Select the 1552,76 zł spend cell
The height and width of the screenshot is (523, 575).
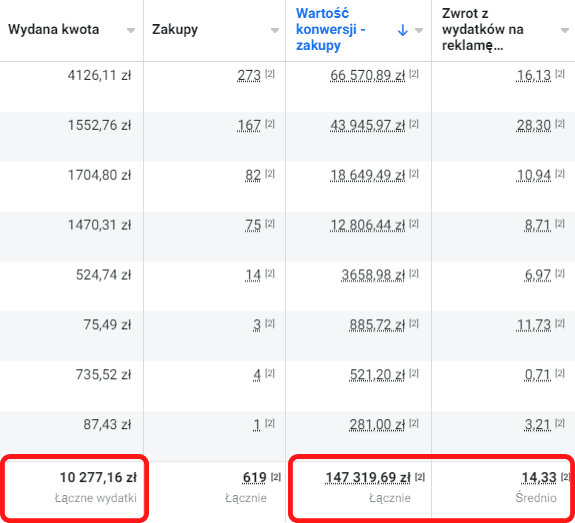pos(99,125)
